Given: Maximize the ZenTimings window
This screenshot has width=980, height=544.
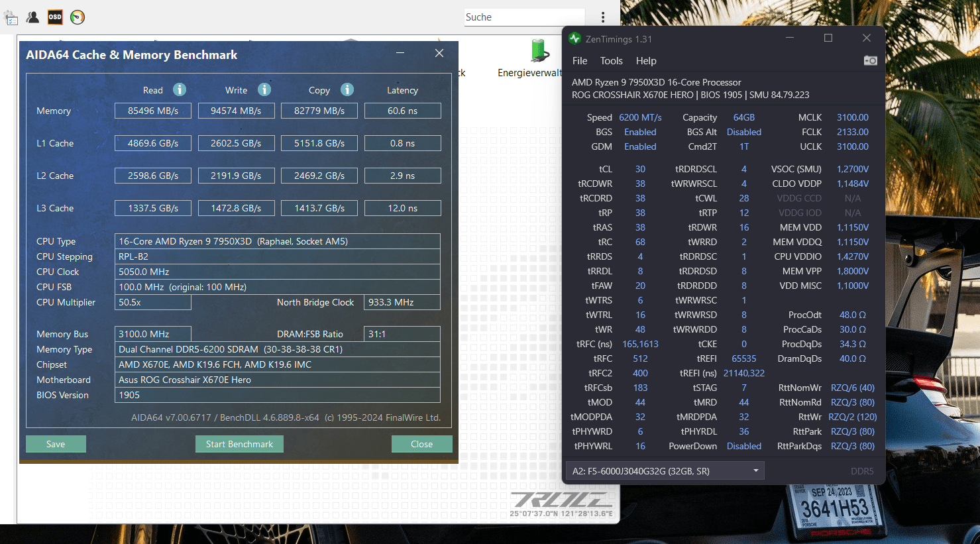Looking at the screenshot, I should click(x=828, y=38).
